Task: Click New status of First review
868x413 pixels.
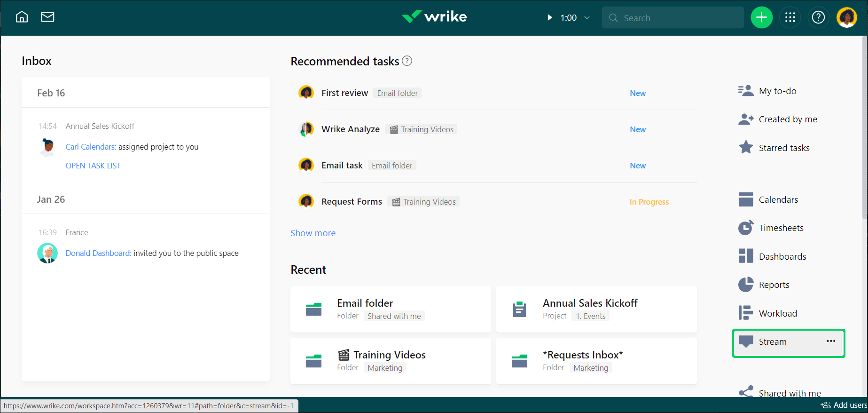Action: coord(638,93)
